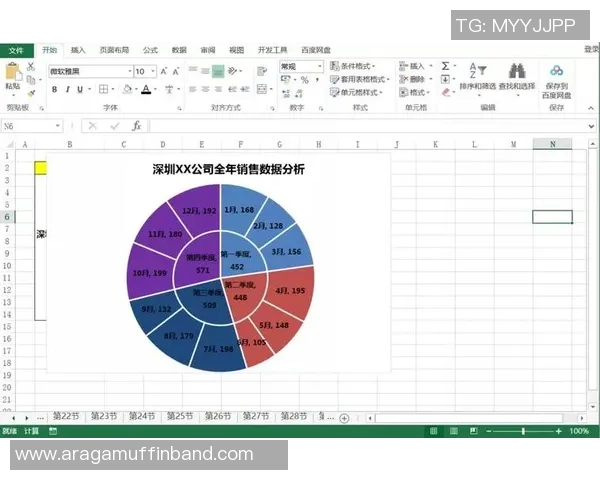Decrease font size with smaller A

point(176,71)
